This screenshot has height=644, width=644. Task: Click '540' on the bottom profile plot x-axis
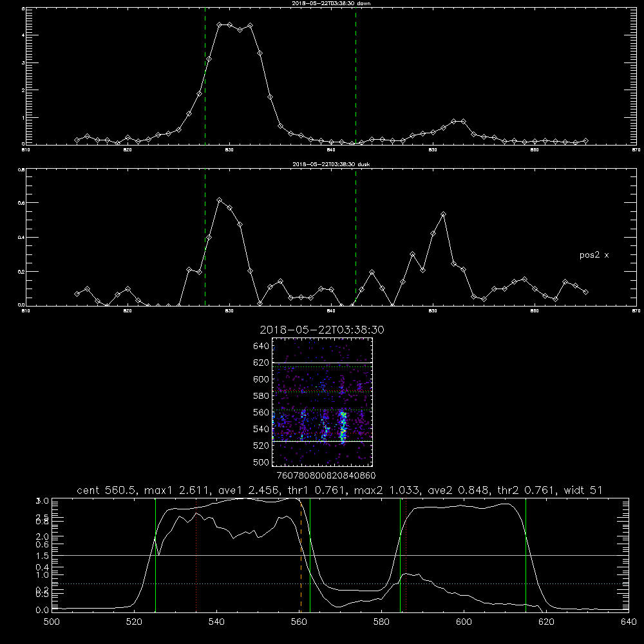pos(216,622)
